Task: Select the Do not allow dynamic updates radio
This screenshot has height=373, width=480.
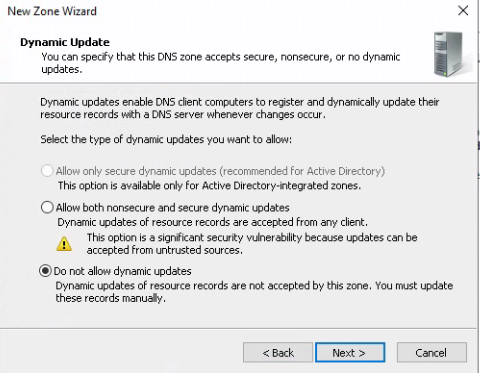Action: (x=45, y=271)
